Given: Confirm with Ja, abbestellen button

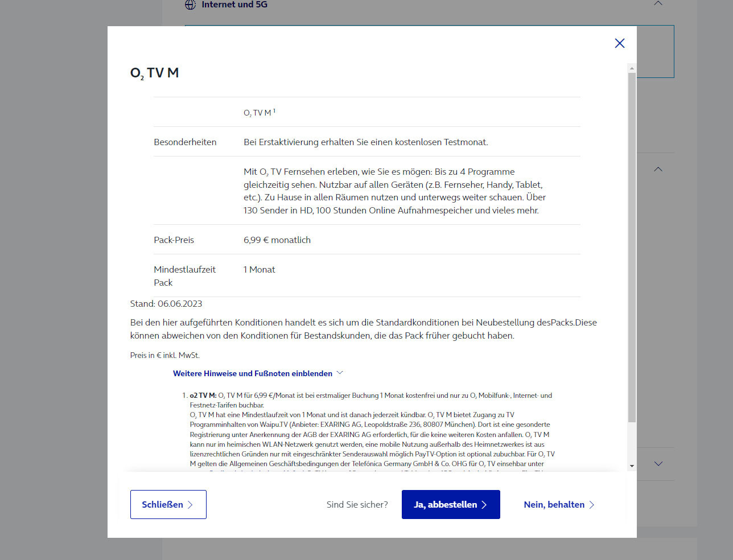Looking at the screenshot, I should point(451,504).
